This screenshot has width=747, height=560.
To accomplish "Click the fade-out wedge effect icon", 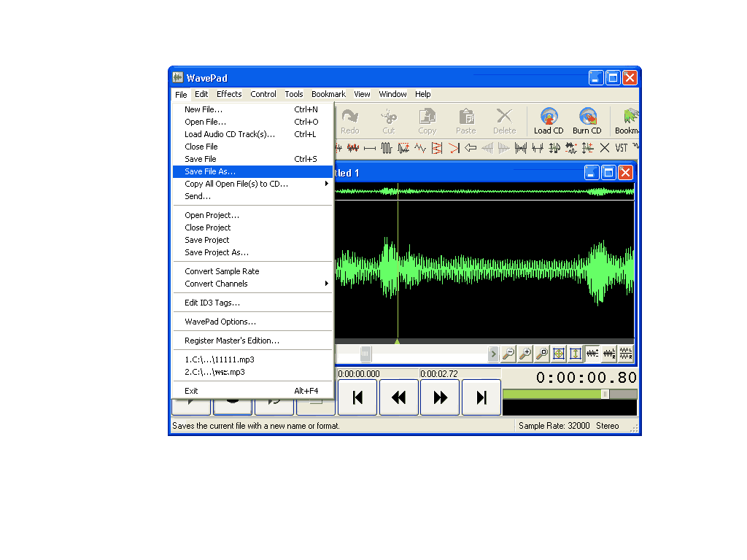I will (504, 148).
